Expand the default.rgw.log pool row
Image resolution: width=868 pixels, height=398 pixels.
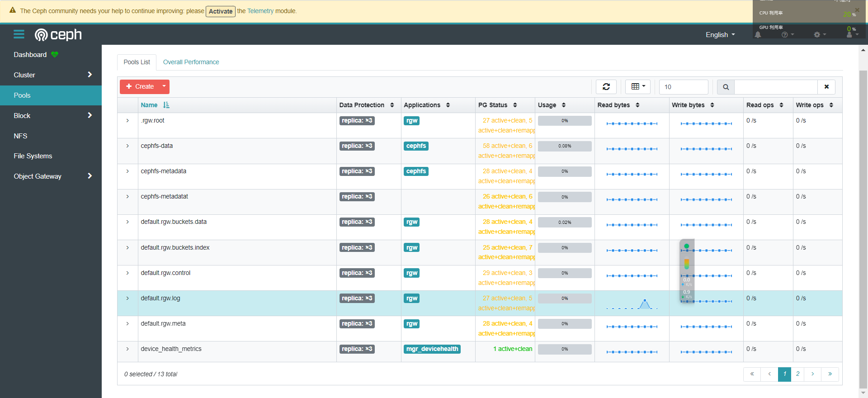point(127,298)
